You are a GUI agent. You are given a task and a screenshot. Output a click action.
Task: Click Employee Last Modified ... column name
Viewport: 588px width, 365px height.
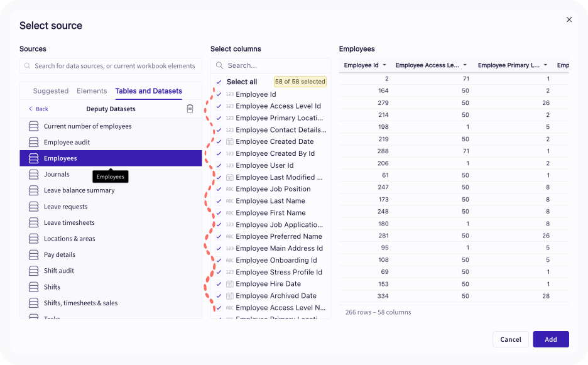pos(279,177)
